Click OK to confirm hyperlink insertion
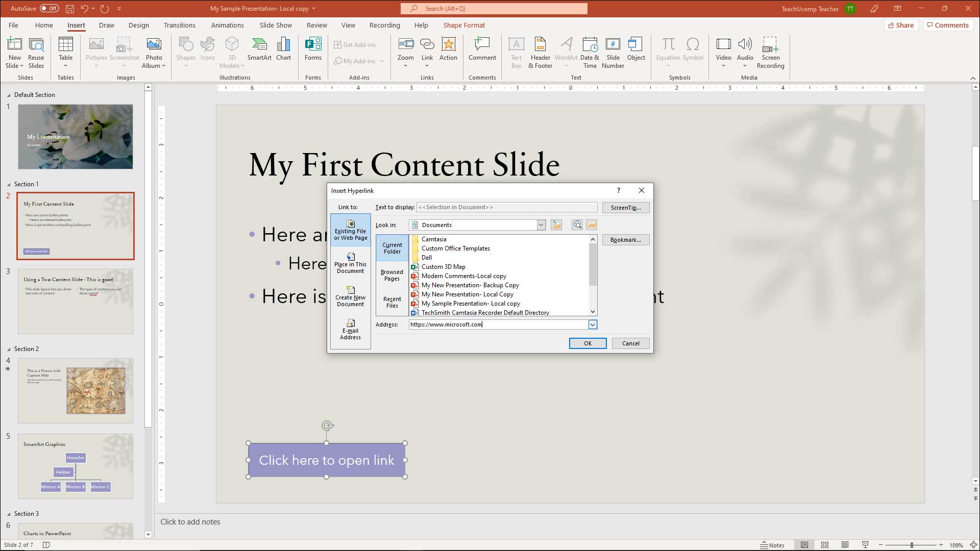Viewport: 980px width, 551px height. tap(586, 343)
